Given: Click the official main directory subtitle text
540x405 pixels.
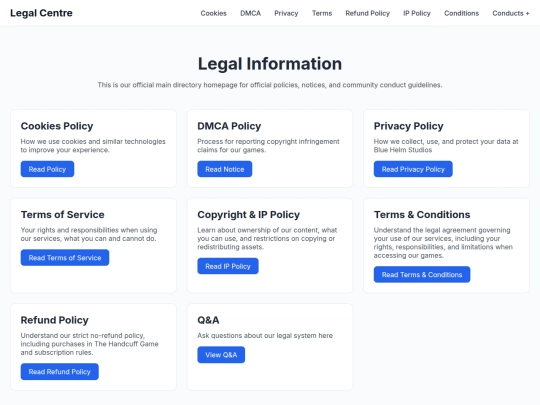Looking at the screenshot, I should coord(270,85).
